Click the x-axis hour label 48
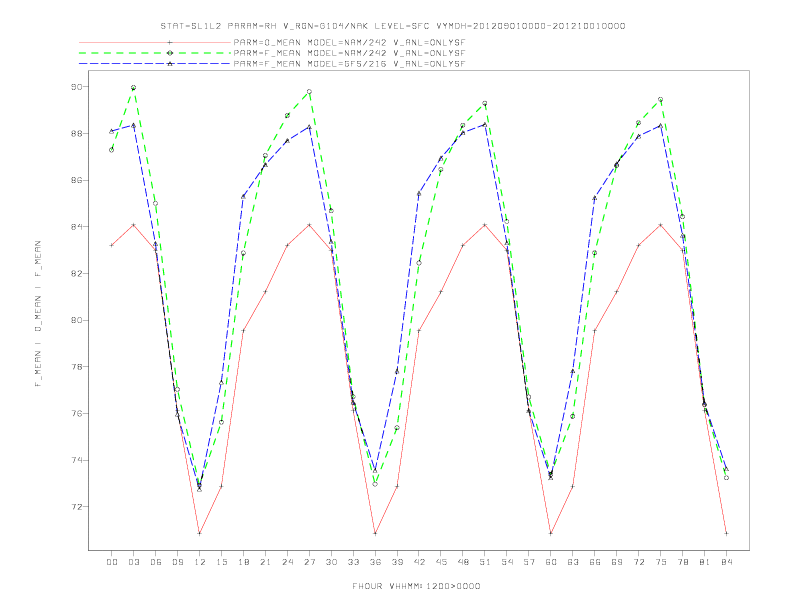The image size is (792, 612). point(463,562)
